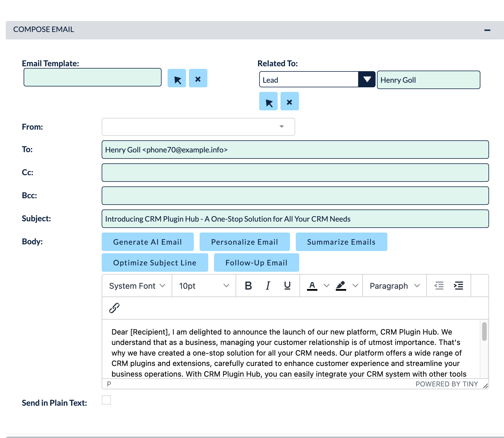Viewport: 504px width, 438px height.
Task: Click the P element path in status bar
Action: tap(109, 384)
